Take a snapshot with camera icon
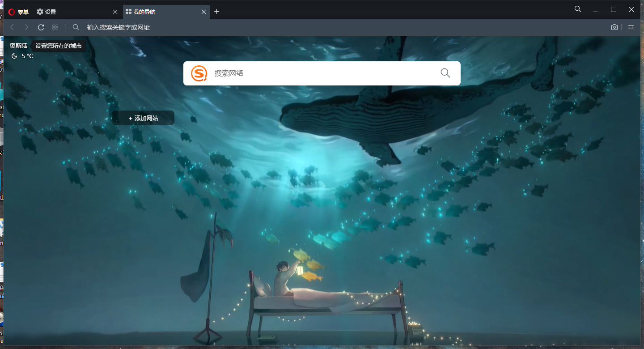This screenshot has height=349, width=644. (614, 27)
